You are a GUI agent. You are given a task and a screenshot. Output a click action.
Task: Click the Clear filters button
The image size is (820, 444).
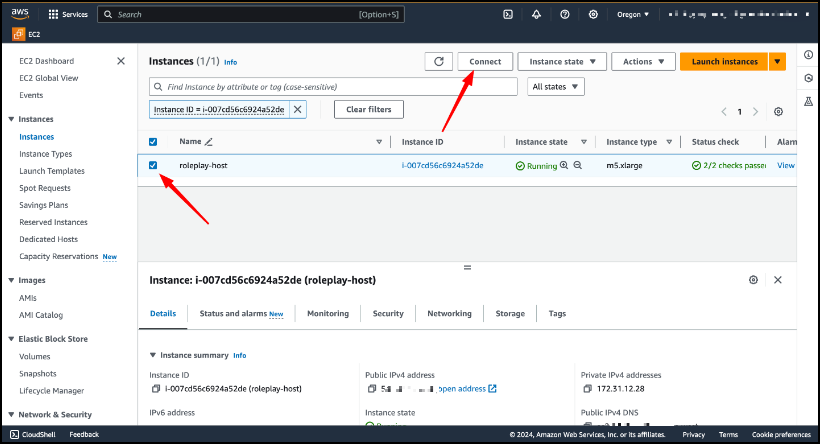[x=369, y=109]
